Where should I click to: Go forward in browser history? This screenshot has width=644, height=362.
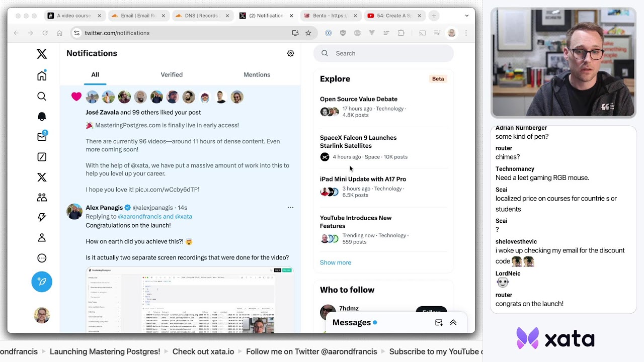[31, 33]
